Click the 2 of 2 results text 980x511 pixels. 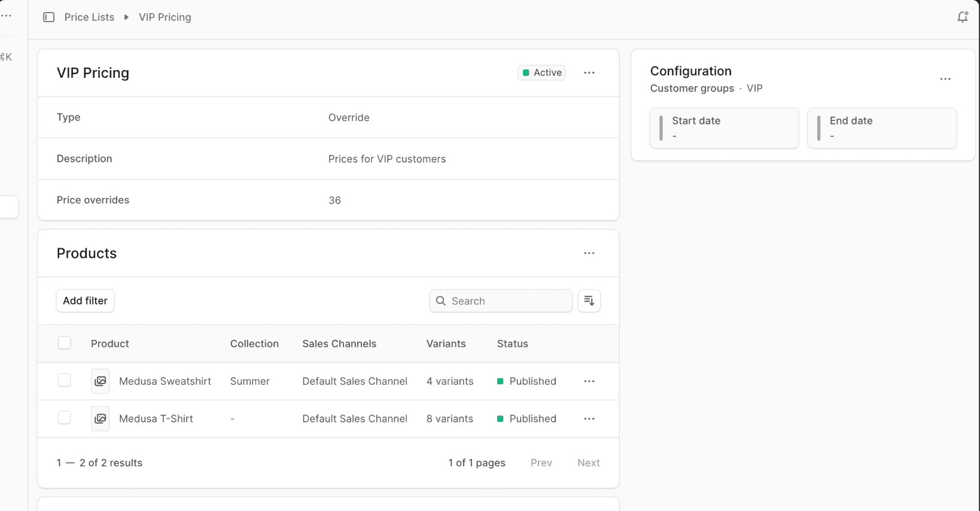[x=111, y=463]
